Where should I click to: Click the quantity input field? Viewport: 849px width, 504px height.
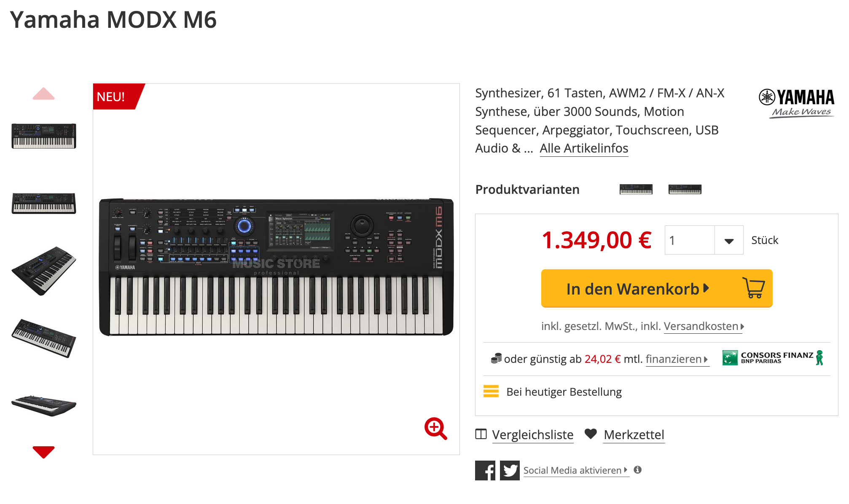pyautogui.click(x=690, y=241)
